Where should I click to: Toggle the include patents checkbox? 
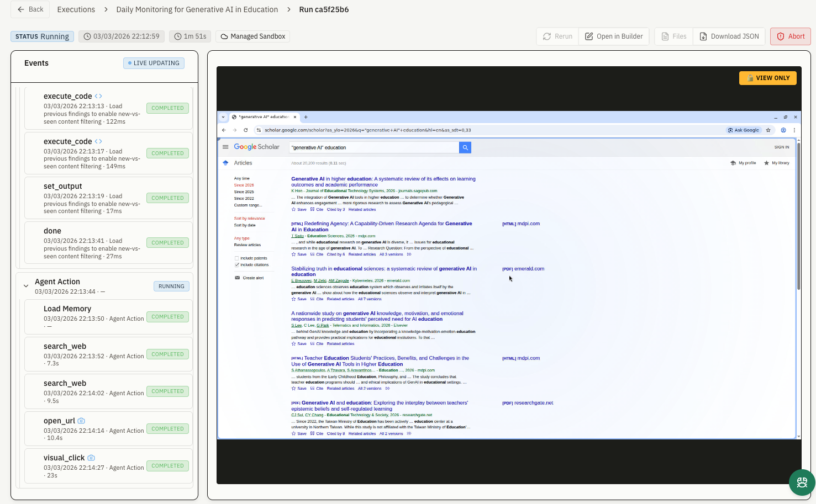point(237,258)
